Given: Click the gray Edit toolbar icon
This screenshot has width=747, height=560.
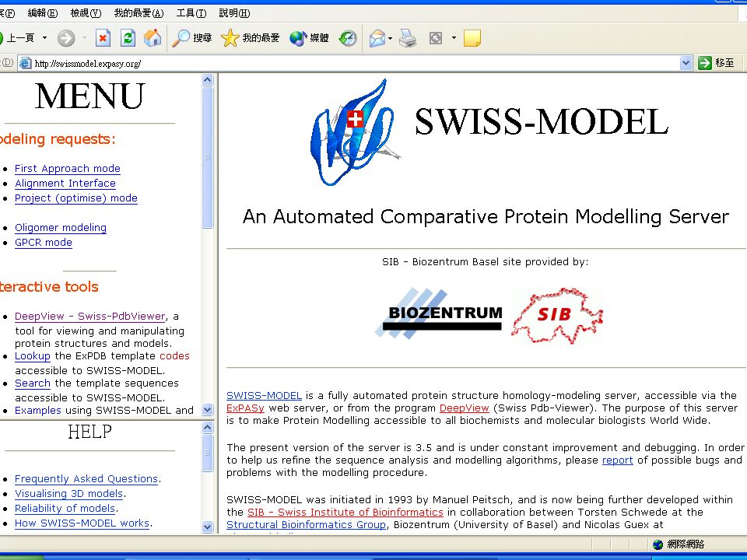Looking at the screenshot, I should pyautogui.click(x=436, y=37).
